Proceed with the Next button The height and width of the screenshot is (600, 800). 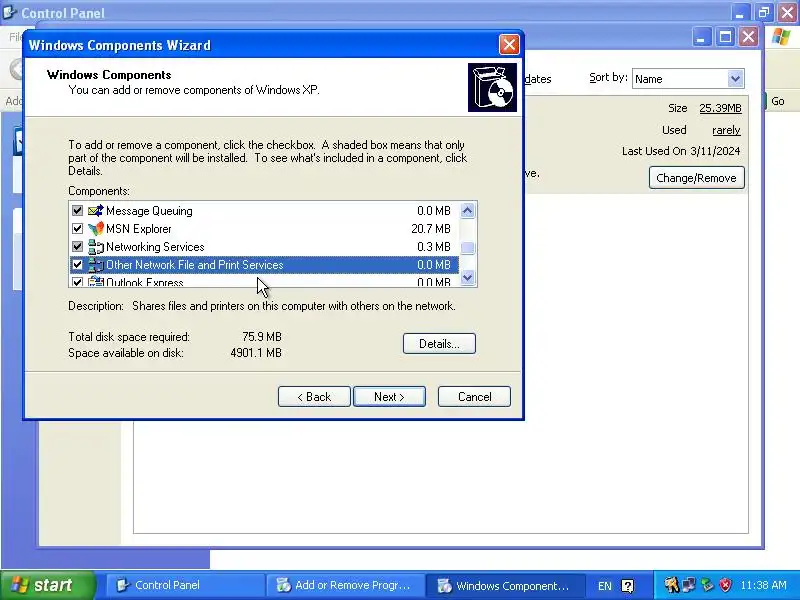[389, 396]
